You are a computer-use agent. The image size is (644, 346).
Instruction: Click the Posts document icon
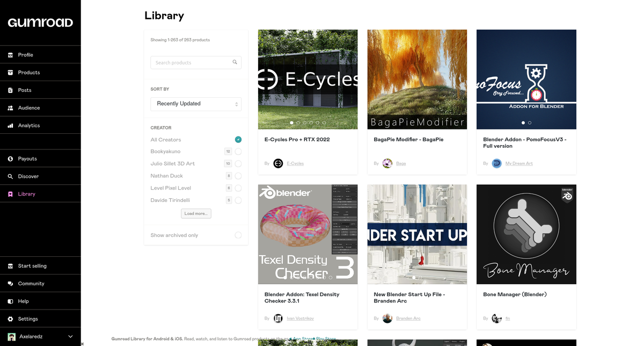click(x=10, y=90)
